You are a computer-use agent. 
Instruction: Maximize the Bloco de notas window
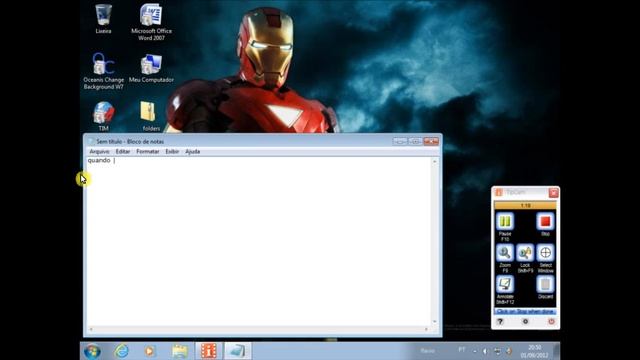[x=415, y=141]
